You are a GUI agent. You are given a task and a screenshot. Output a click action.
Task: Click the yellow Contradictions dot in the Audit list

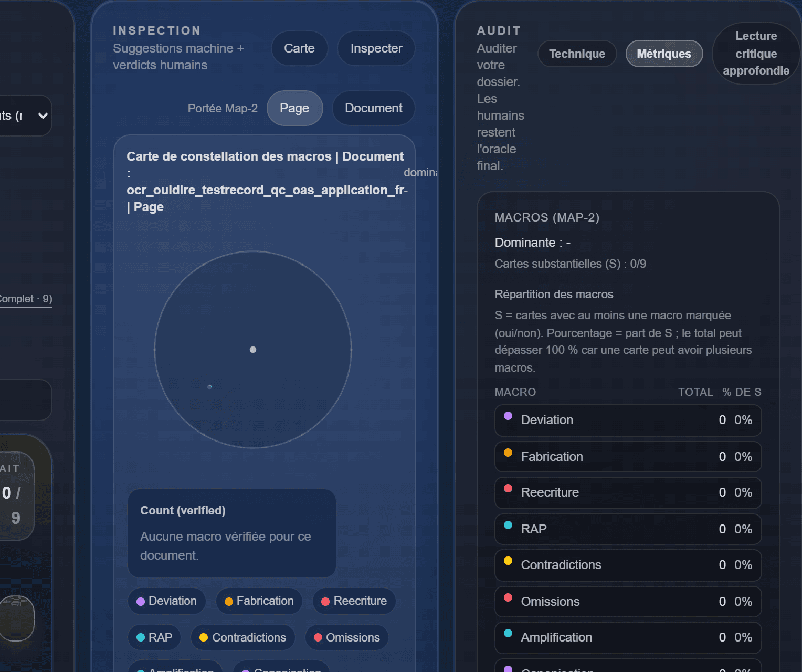pyautogui.click(x=508, y=561)
